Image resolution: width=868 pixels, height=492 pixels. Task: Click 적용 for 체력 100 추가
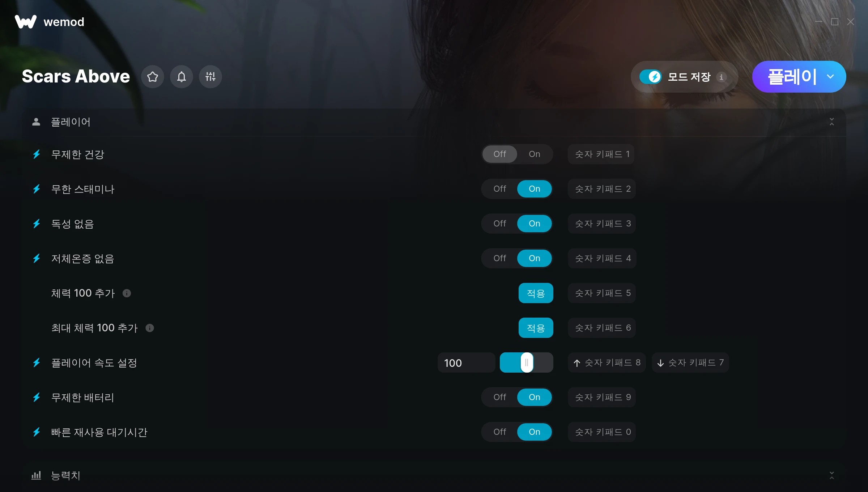536,293
